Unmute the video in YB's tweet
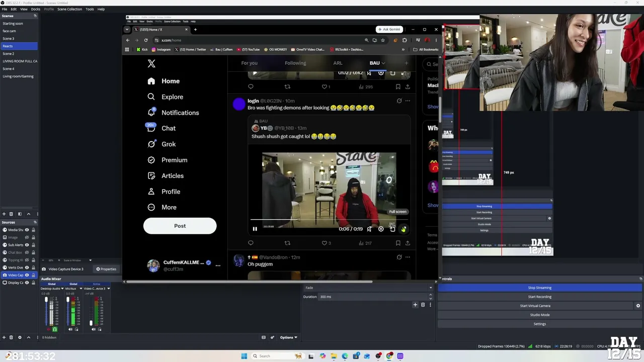Screen dimensions: 644x362 (x=369, y=229)
